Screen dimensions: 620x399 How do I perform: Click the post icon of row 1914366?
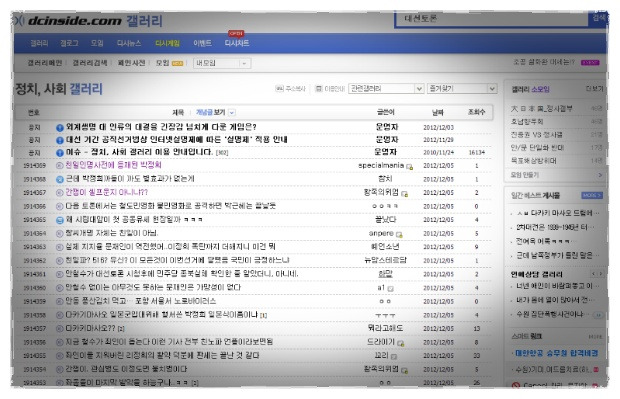coord(60,206)
